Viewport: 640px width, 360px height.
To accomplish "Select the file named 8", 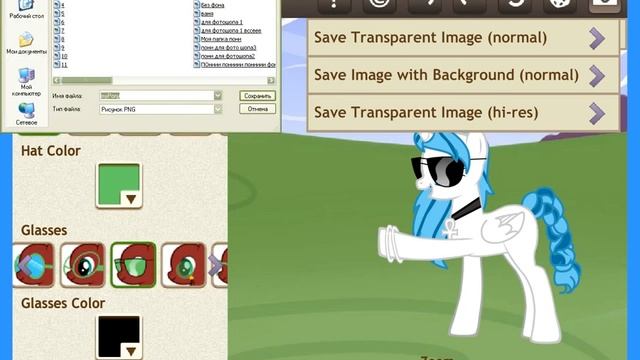I will click(x=60, y=39).
